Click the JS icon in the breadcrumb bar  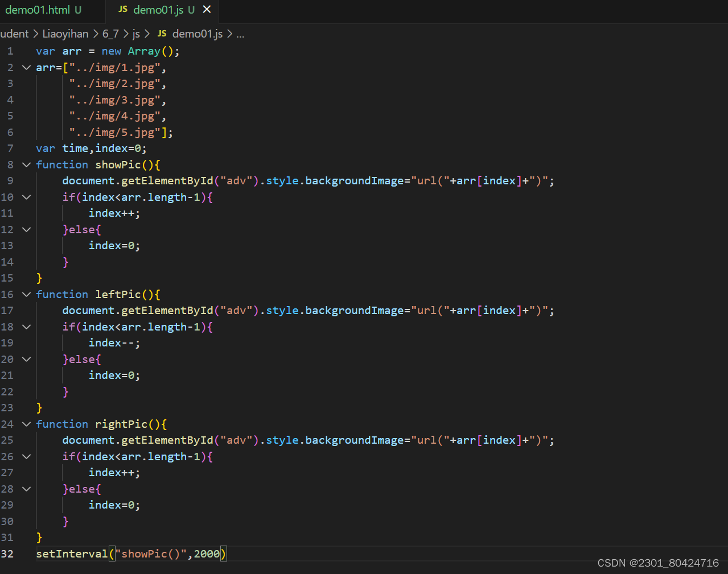[161, 34]
